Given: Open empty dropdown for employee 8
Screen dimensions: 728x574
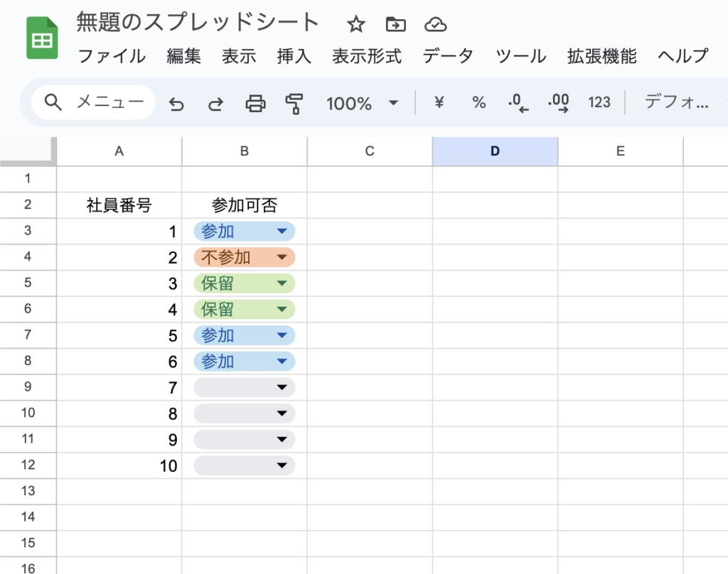Looking at the screenshot, I should click(245, 413).
